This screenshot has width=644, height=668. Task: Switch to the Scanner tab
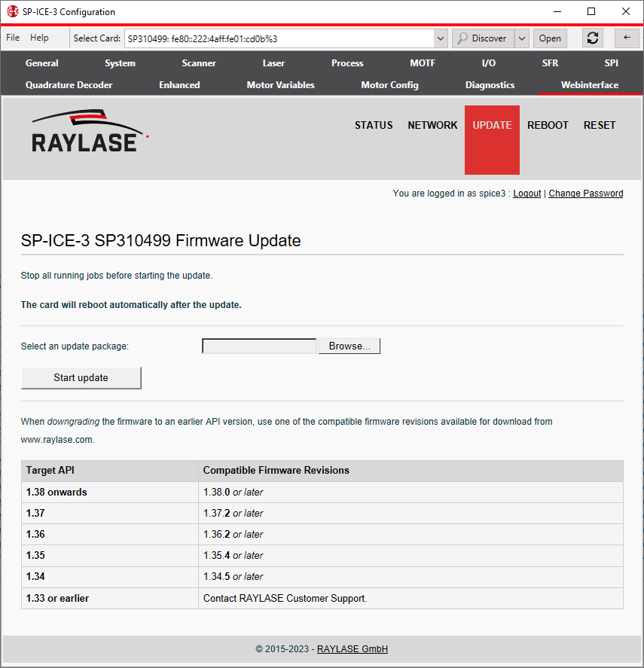coord(199,63)
